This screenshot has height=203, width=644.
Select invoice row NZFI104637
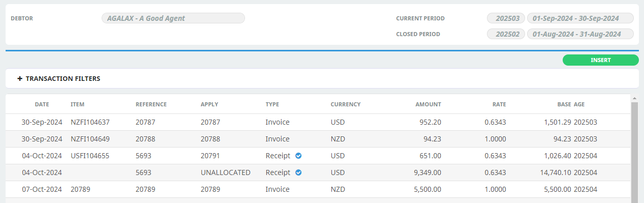(318, 122)
